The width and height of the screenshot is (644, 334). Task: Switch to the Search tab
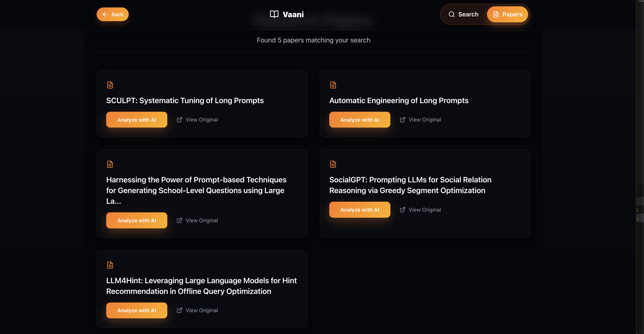[x=463, y=14]
